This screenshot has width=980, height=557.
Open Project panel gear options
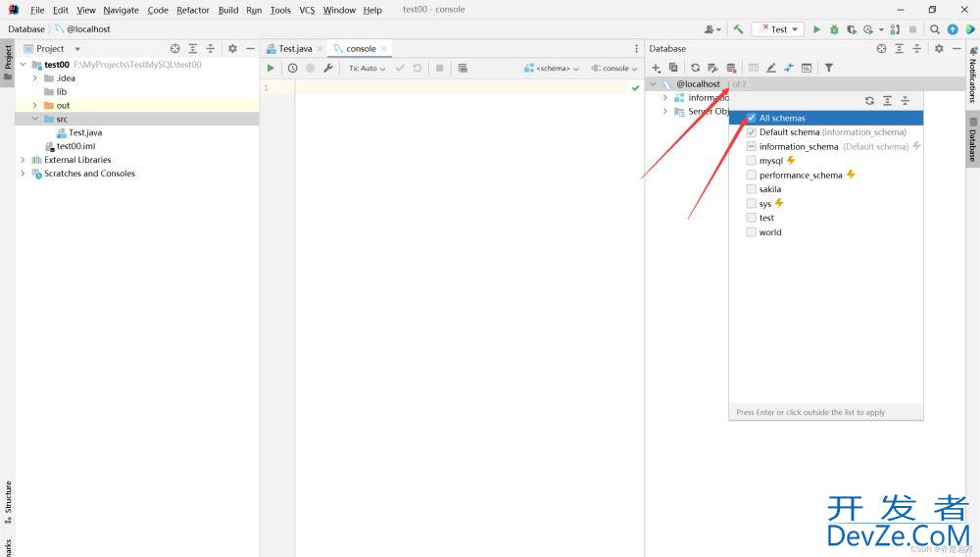(232, 49)
